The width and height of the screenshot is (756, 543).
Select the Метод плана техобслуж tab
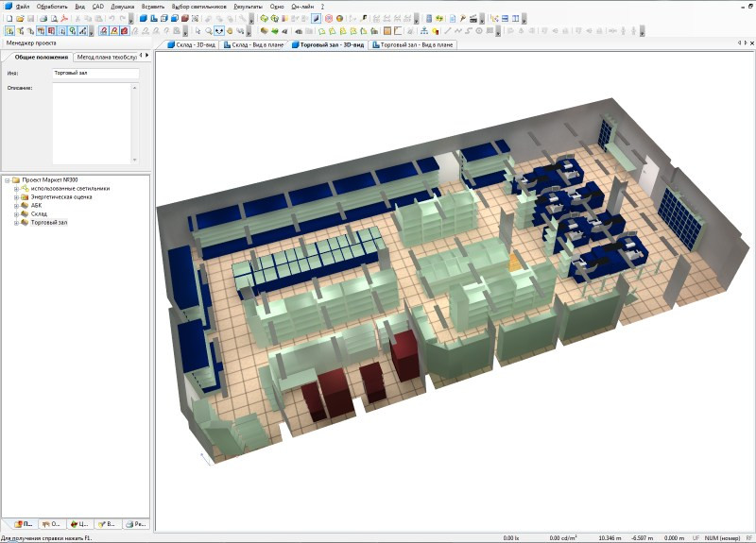pyautogui.click(x=106, y=57)
